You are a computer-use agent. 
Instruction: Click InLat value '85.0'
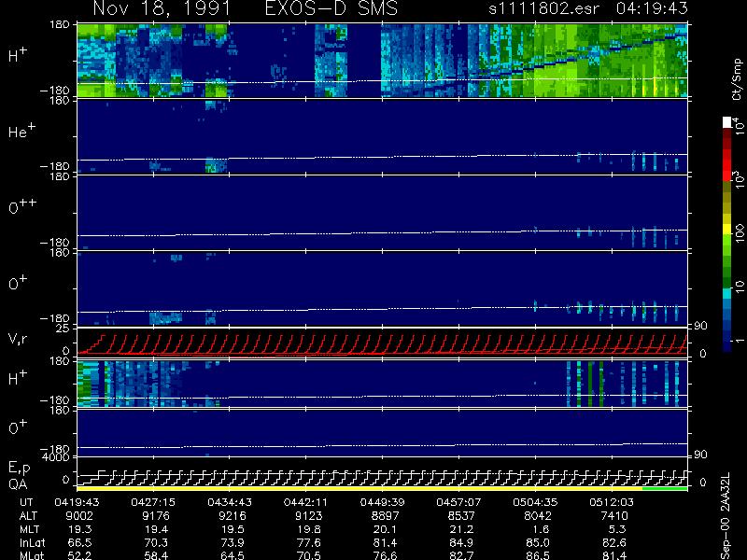click(x=539, y=542)
